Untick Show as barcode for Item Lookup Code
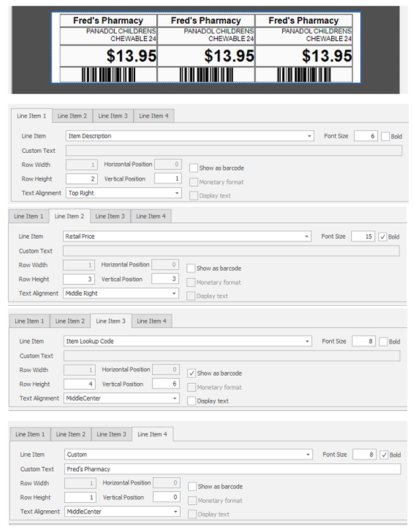The height and width of the screenshot is (532, 414). 191,373
